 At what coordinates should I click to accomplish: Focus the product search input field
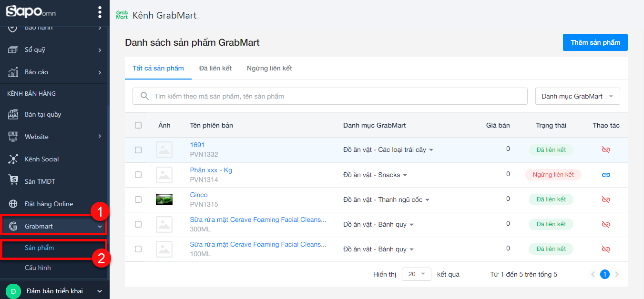pyautogui.click(x=330, y=96)
